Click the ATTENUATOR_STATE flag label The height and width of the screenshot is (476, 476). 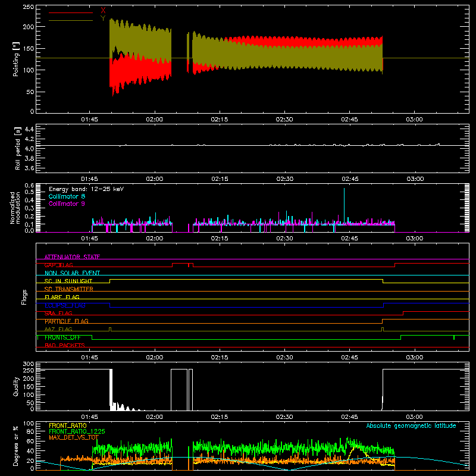tap(72, 257)
